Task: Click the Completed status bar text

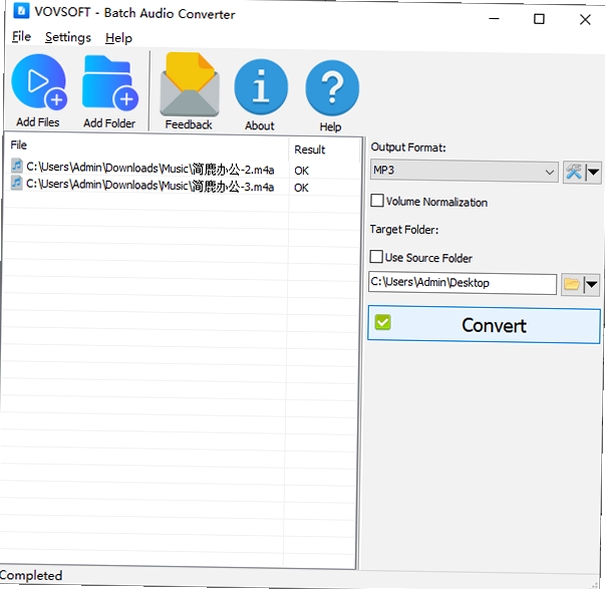Action: [x=31, y=575]
